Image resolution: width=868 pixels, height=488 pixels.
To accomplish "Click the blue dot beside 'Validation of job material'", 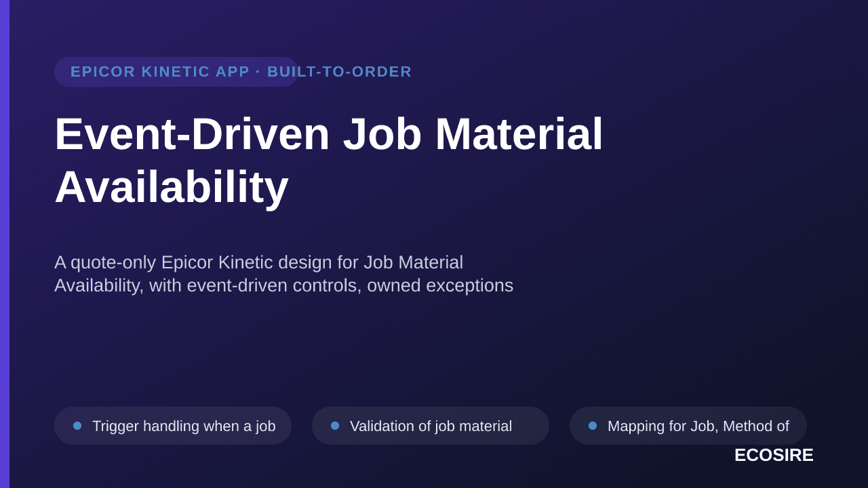I will click(335, 426).
